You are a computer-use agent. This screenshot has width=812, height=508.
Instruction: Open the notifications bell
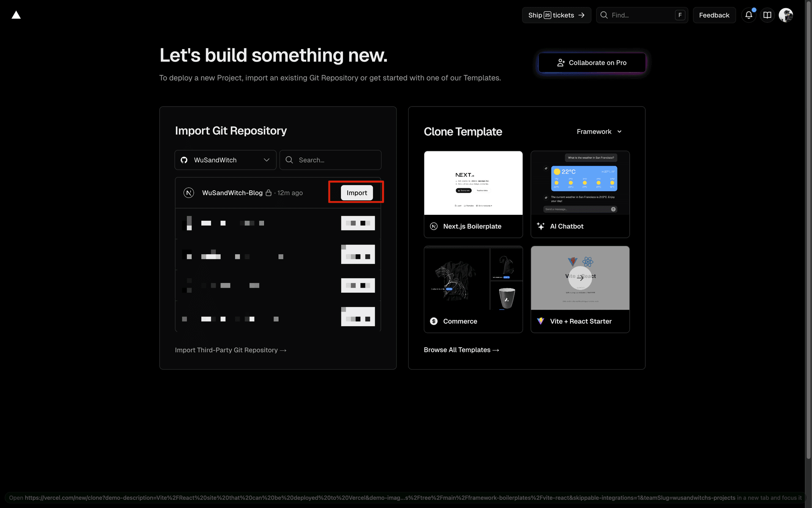coord(749,15)
